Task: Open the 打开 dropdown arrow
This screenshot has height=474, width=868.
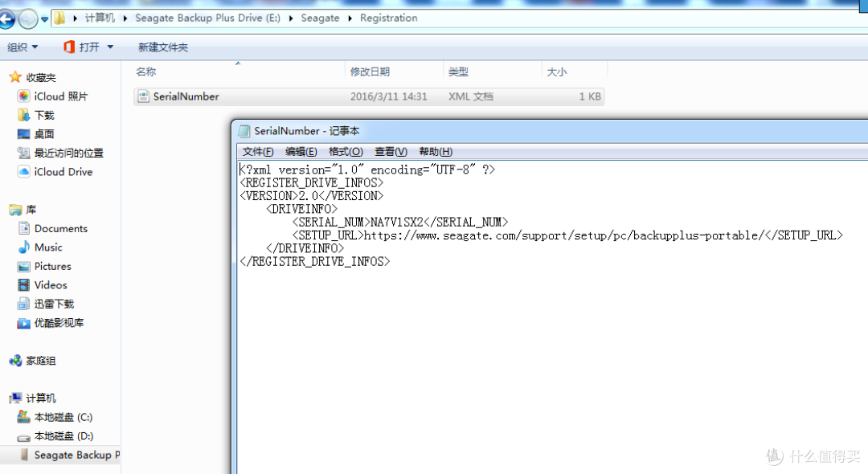Action: tap(110, 47)
